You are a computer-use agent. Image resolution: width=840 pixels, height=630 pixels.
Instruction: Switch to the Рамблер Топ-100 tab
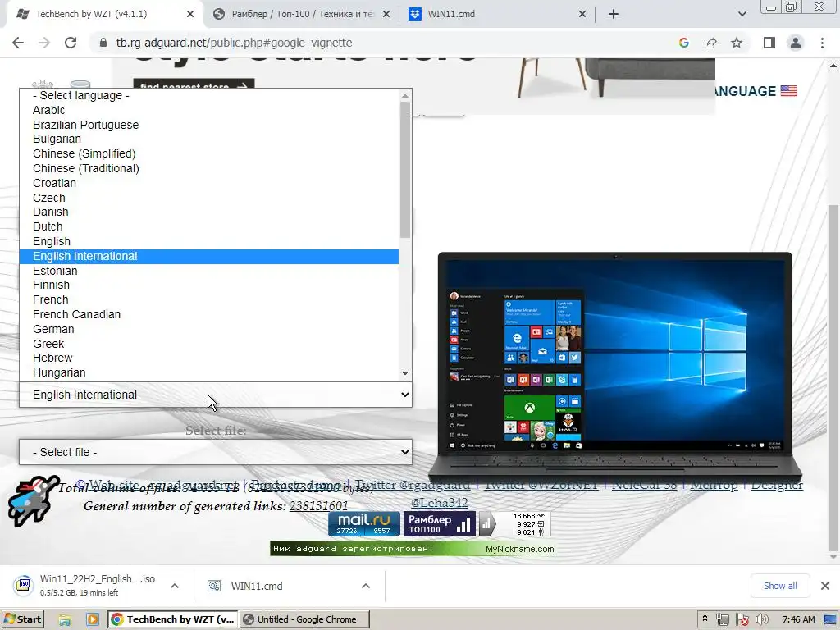click(x=301, y=14)
